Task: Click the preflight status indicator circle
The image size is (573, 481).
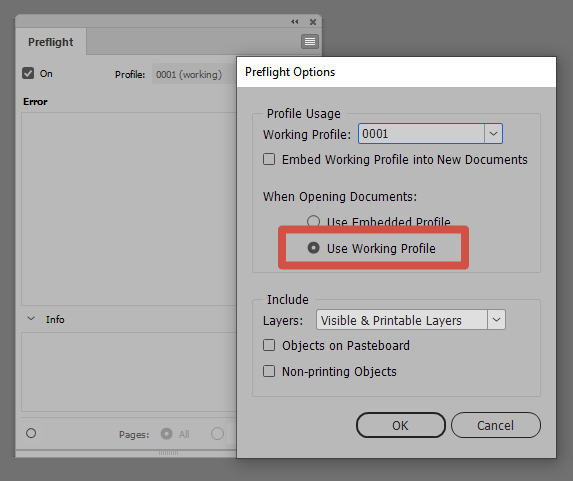Action: tap(31, 433)
